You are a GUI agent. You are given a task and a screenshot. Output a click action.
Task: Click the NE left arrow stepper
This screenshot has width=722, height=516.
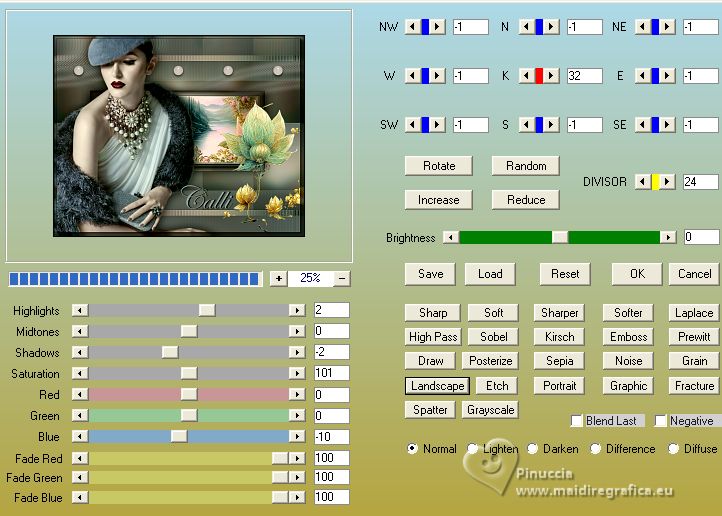[642, 27]
